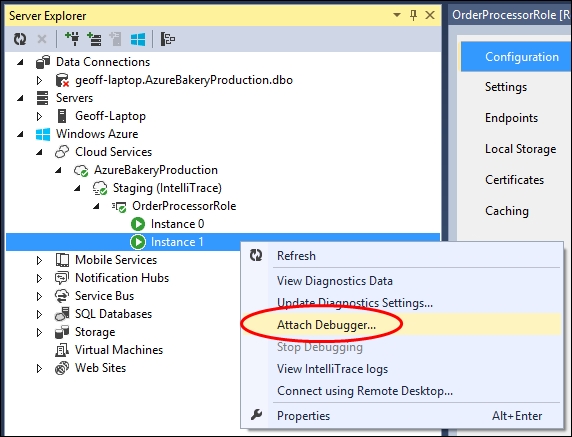Expand the Notification Hubs node

point(39,278)
